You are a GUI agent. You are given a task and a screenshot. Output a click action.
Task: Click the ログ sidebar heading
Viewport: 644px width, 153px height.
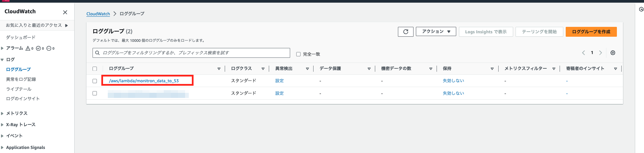pos(11,60)
